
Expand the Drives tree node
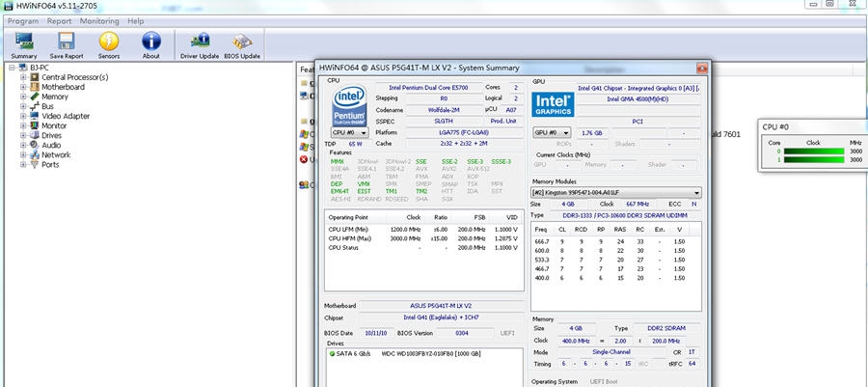(x=23, y=135)
